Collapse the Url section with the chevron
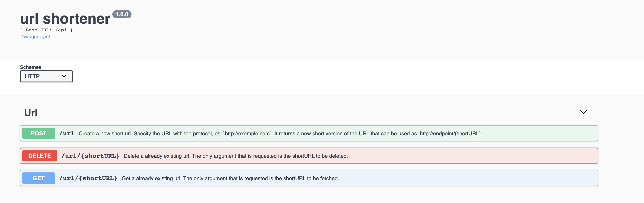Screen dimensions: 644x203 (x=583, y=112)
